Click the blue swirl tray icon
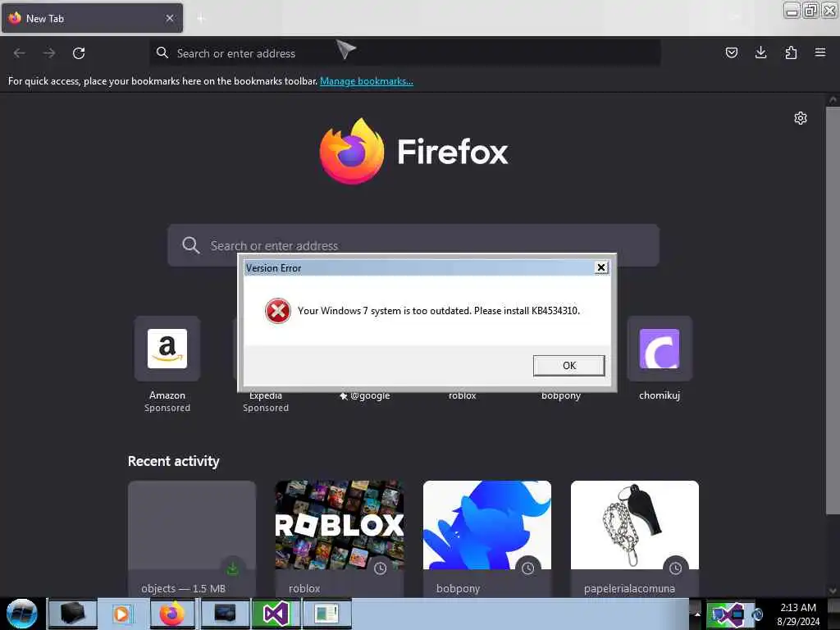 coord(757,614)
